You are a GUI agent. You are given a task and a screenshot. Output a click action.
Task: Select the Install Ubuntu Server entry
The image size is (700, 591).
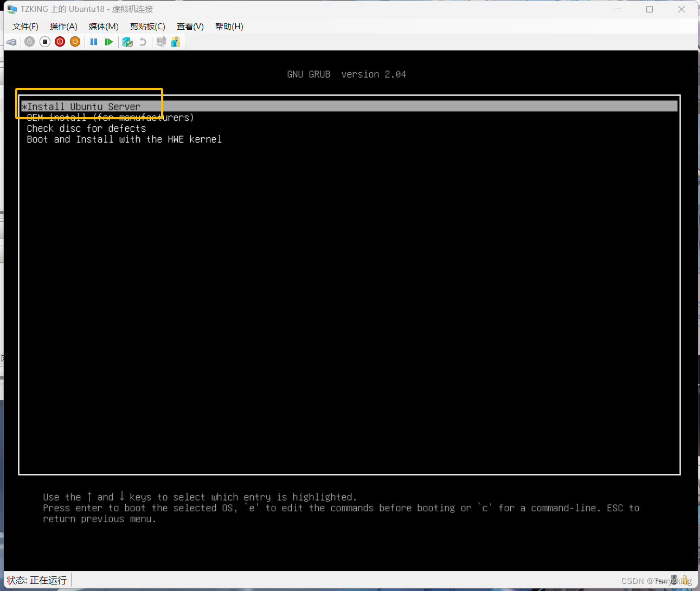(349, 106)
